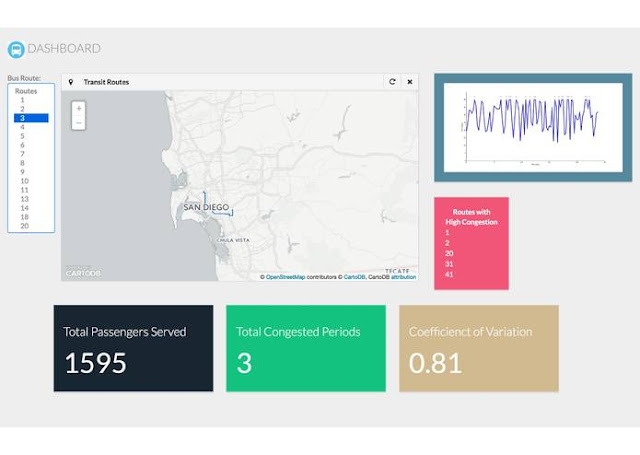This screenshot has height=455, width=640.
Task: Click the map pin icon beside Transit Routes
Action: point(71,82)
